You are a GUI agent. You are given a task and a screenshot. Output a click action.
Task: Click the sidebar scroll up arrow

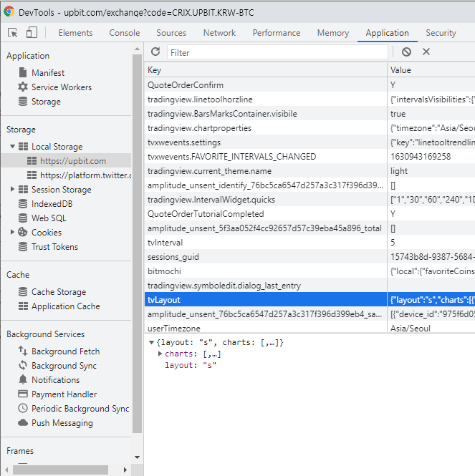pos(138,49)
